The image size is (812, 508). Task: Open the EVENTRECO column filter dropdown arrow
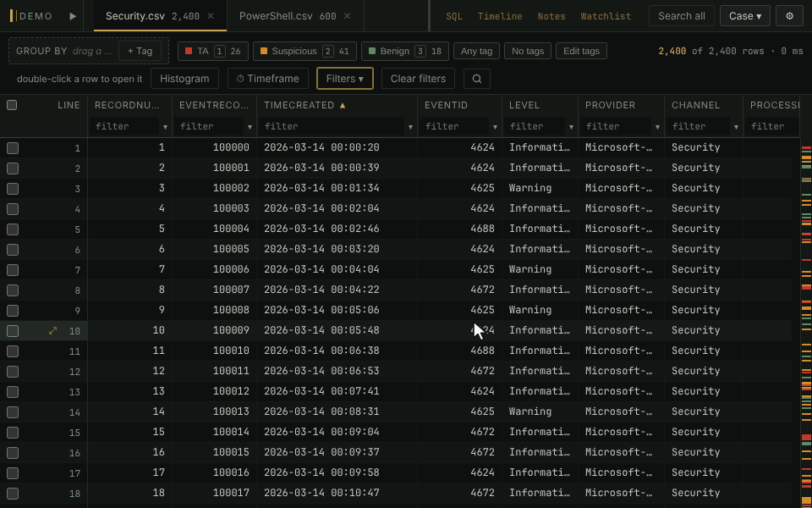click(x=250, y=126)
